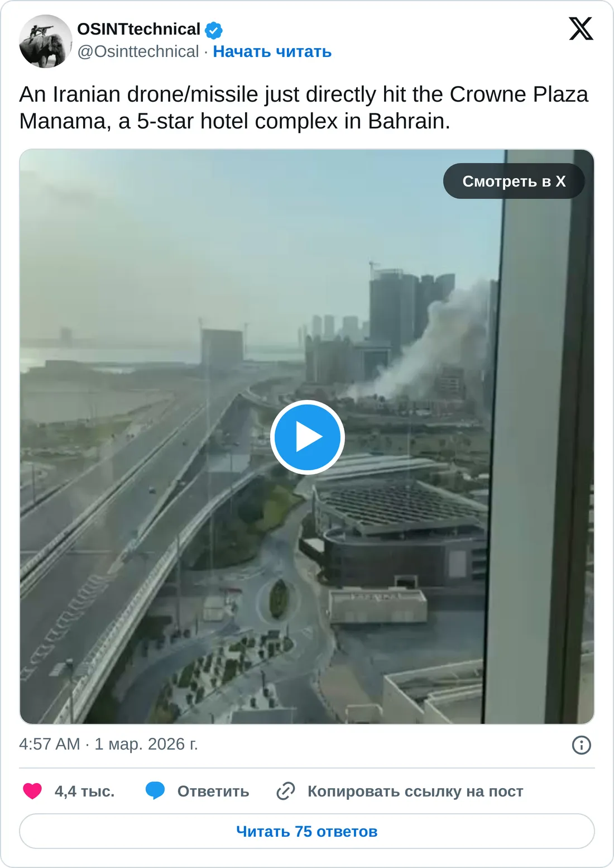Click the Ответить reply label
614x868 pixels.
[213, 791]
